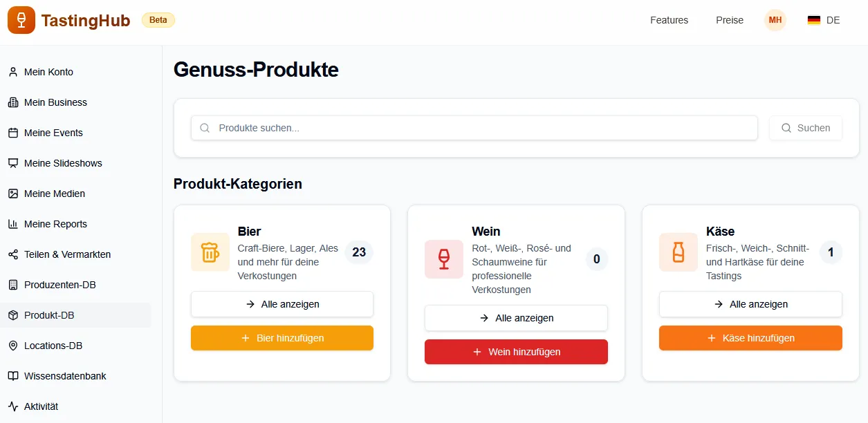Image resolution: width=868 pixels, height=423 pixels.
Task: Navigate to Meine Slideshows
Action: [x=63, y=163]
